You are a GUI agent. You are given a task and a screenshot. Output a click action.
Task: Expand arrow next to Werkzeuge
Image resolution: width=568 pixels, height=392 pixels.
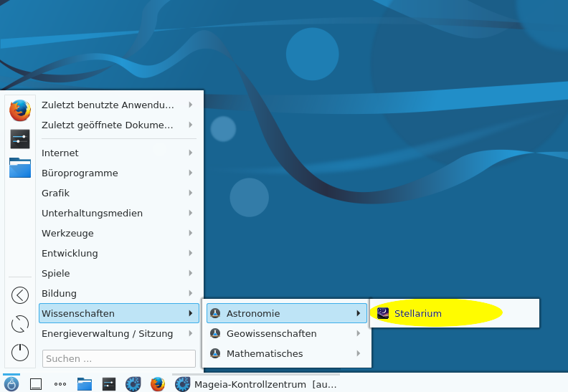coord(191,233)
